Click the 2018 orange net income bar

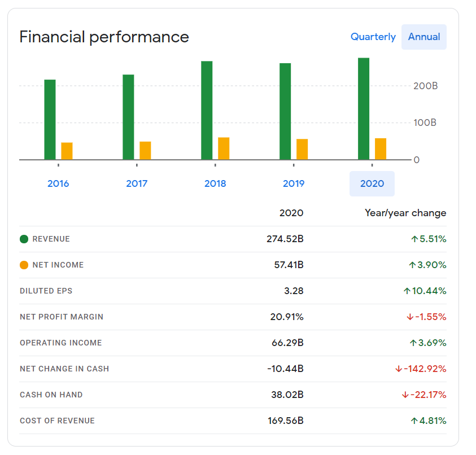pyautogui.click(x=224, y=148)
